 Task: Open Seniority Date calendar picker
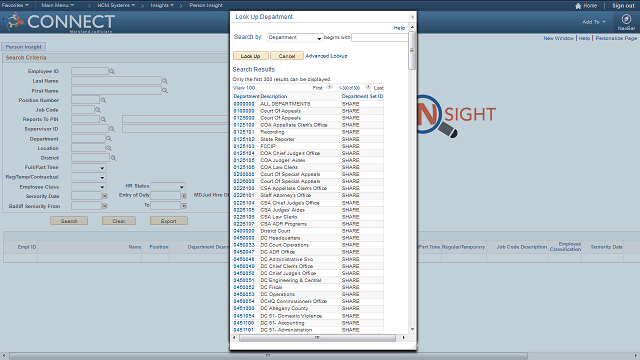point(105,196)
